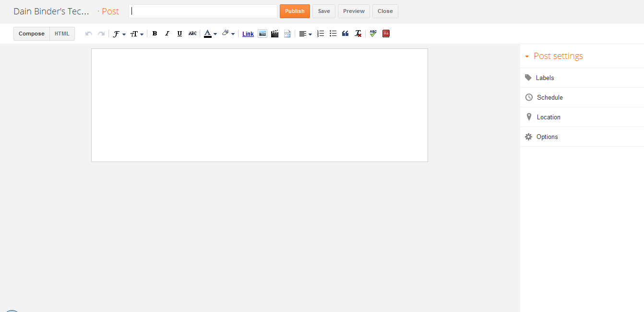Screen dimensions: 644x312
Task: Run the spell check tool
Action: [x=373, y=34]
